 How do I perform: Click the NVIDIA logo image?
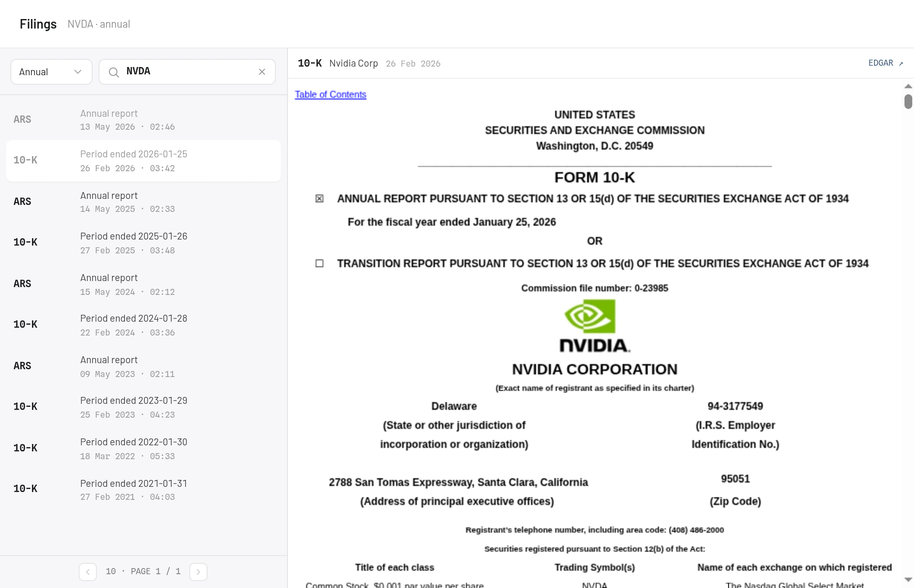(594, 326)
